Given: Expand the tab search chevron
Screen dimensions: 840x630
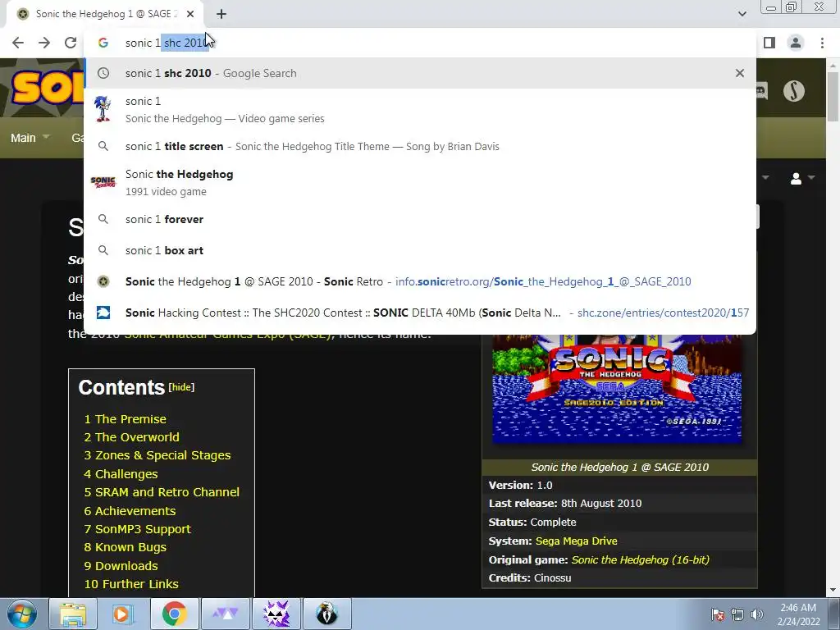Looking at the screenshot, I should pyautogui.click(x=742, y=14).
